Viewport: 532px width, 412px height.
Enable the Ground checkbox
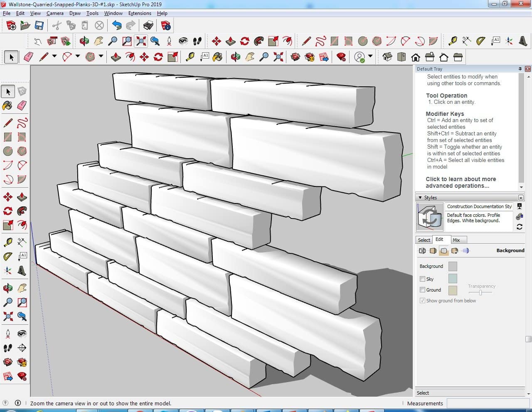[x=422, y=290]
